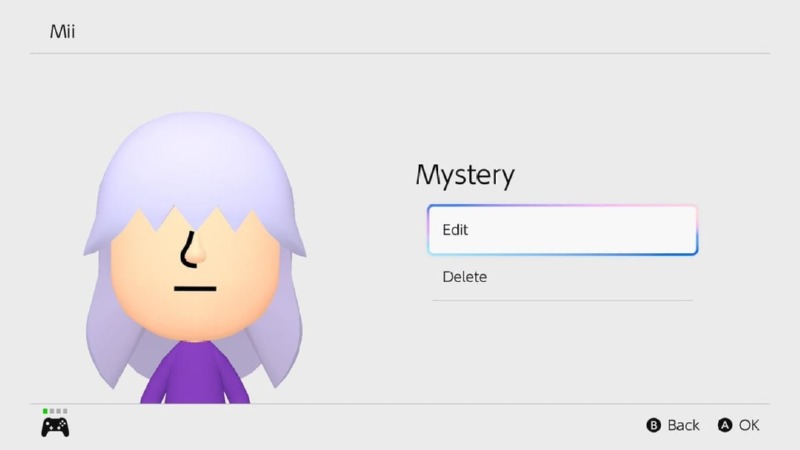Click the controller icon in the footer
The width and height of the screenshot is (800, 450).
click(x=55, y=427)
